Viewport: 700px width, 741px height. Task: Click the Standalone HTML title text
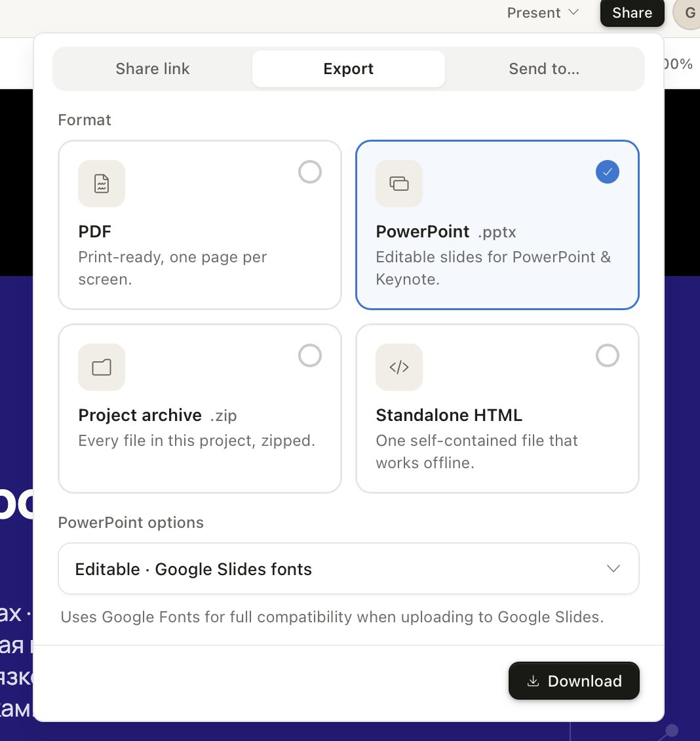point(449,415)
